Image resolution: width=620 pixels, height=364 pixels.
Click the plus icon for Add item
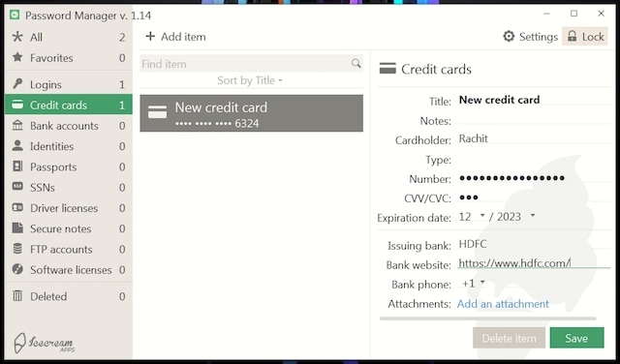[x=150, y=37]
